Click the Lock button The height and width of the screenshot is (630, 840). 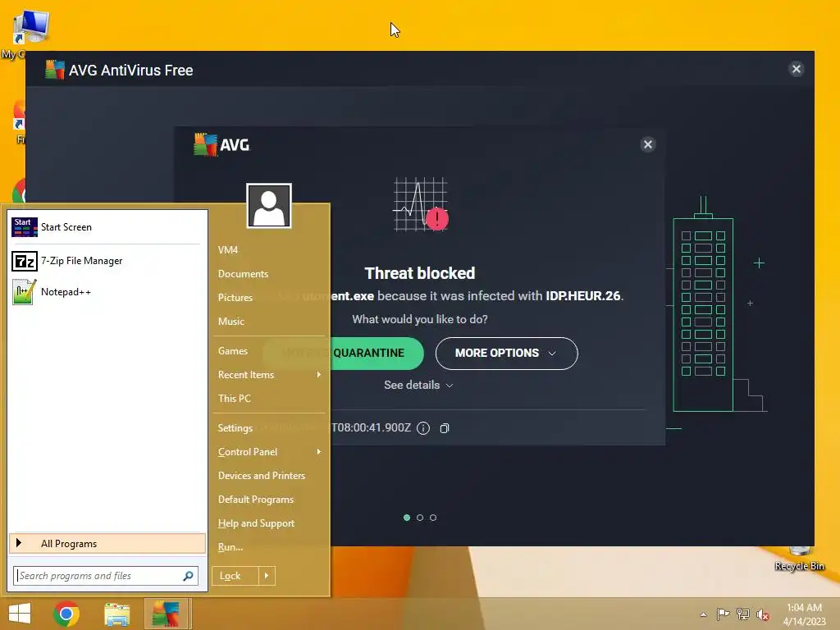[235, 576]
